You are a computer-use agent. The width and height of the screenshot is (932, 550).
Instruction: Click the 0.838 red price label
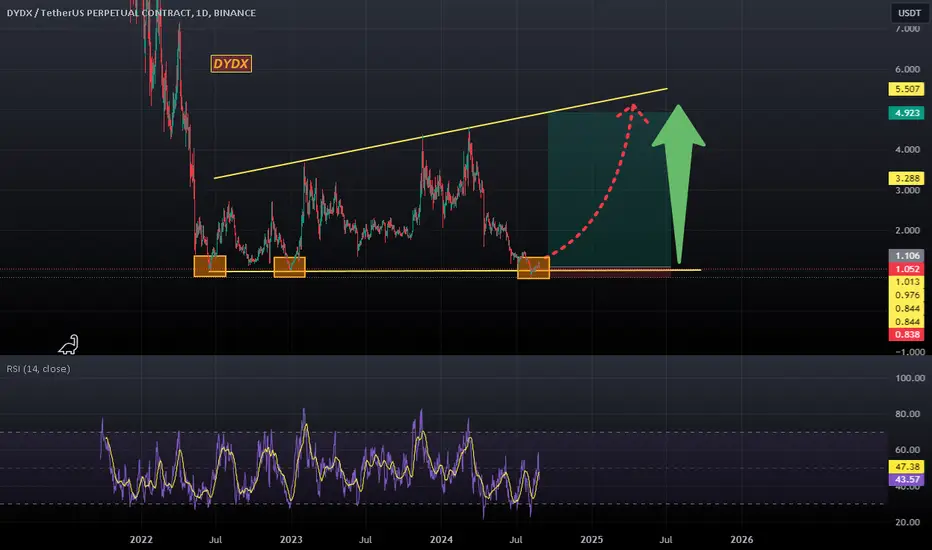(906, 334)
